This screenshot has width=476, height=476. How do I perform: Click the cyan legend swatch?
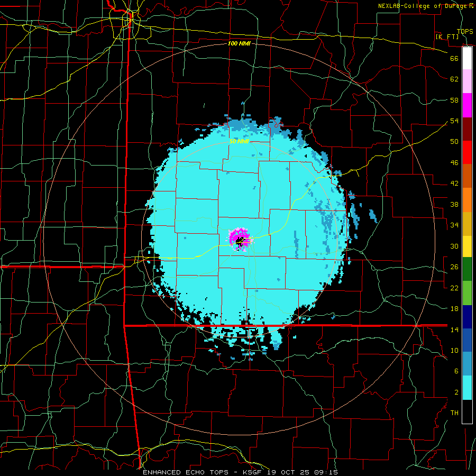point(467,388)
